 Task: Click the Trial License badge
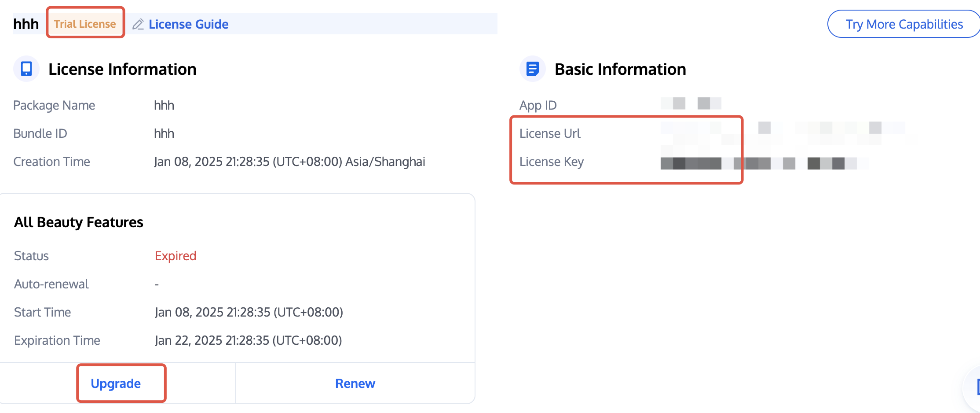(85, 24)
